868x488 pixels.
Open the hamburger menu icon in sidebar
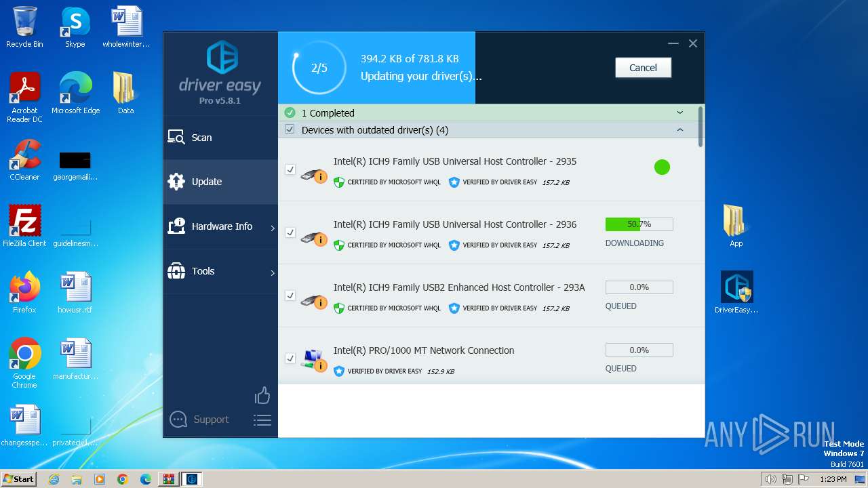point(262,420)
